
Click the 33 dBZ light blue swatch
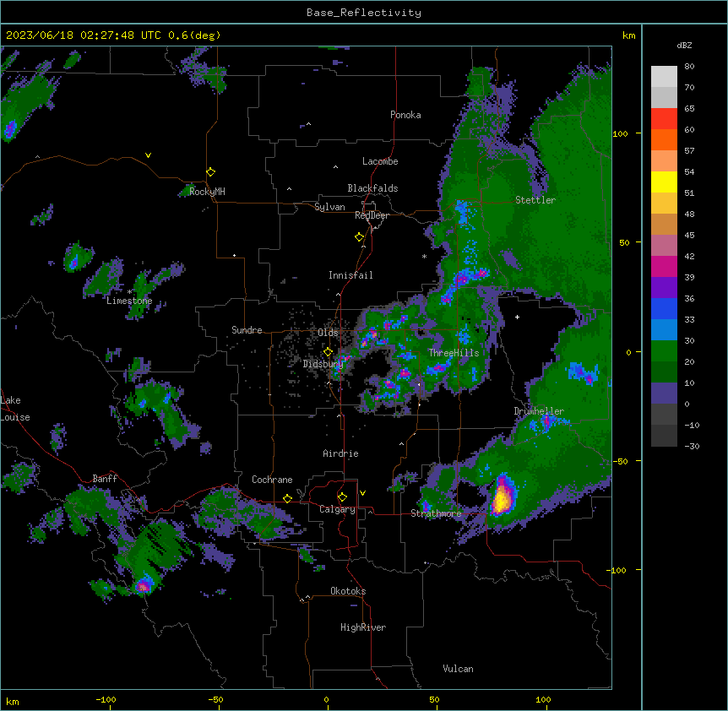[664, 330]
